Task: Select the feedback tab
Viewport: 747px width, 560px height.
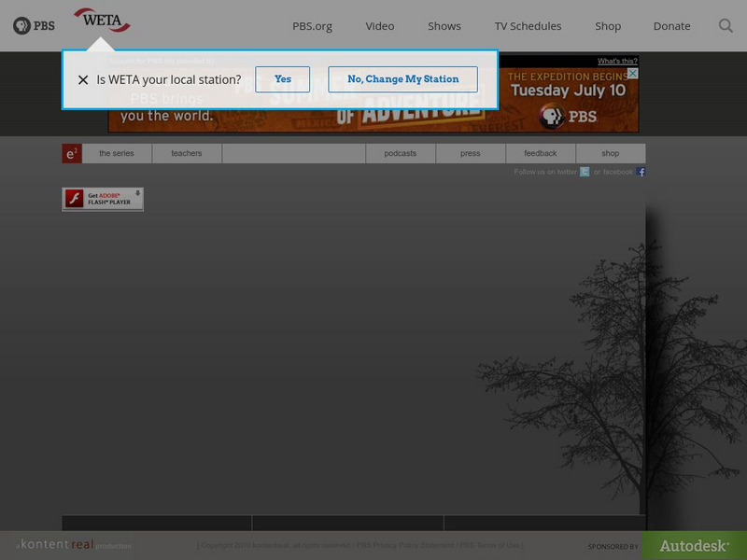Action: pyautogui.click(x=541, y=153)
